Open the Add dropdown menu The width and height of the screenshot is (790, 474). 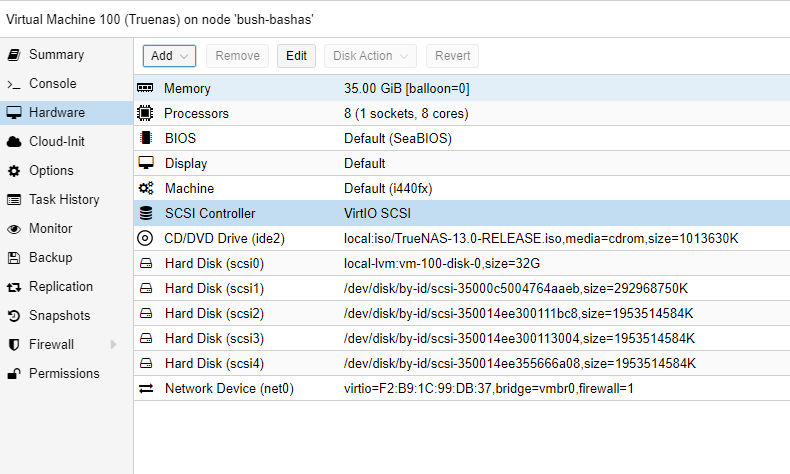(x=169, y=56)
